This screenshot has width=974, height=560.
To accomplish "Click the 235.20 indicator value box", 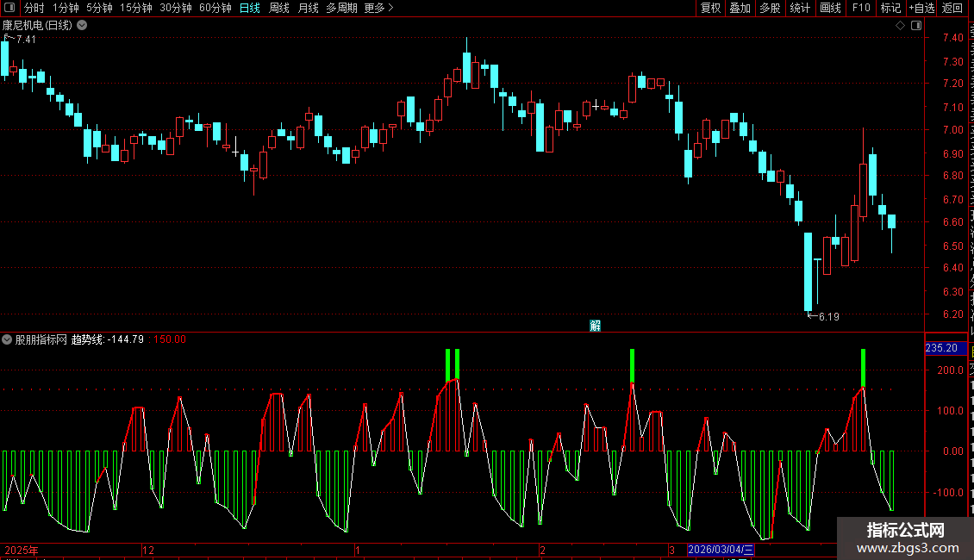I will (946, 348).
